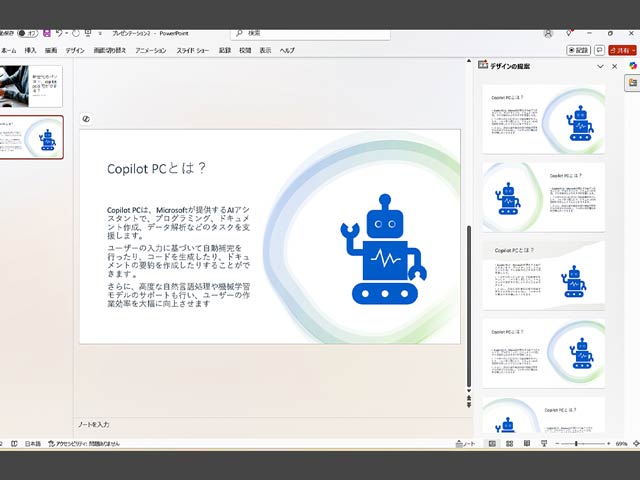Choose third design suggestion with gray banner

point(543,276)
